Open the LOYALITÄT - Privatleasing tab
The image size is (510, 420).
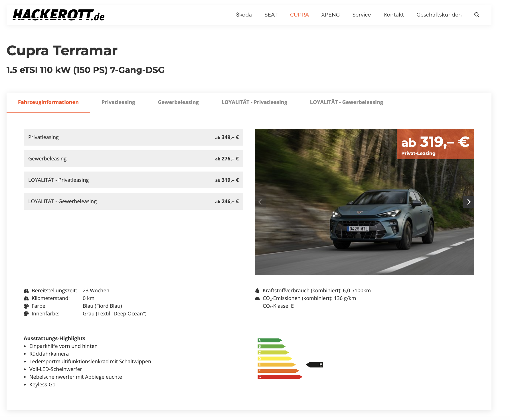254,102
